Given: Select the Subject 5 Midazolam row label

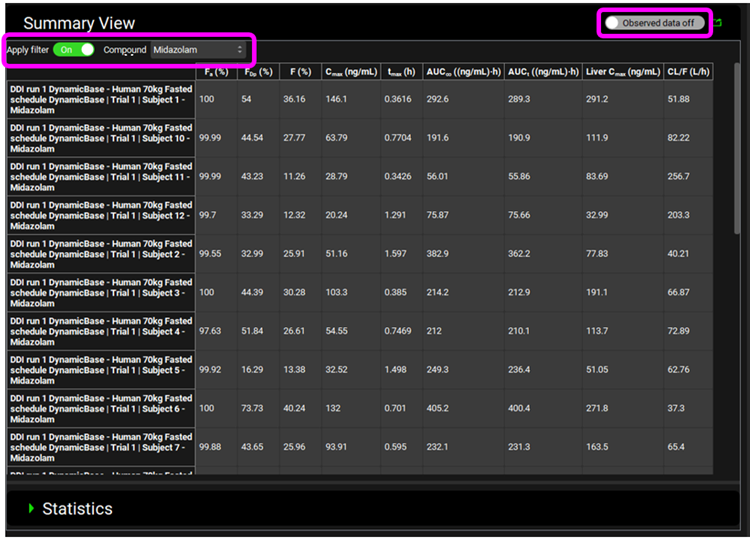Looking at the screenshot, I should tap(100, 370).
